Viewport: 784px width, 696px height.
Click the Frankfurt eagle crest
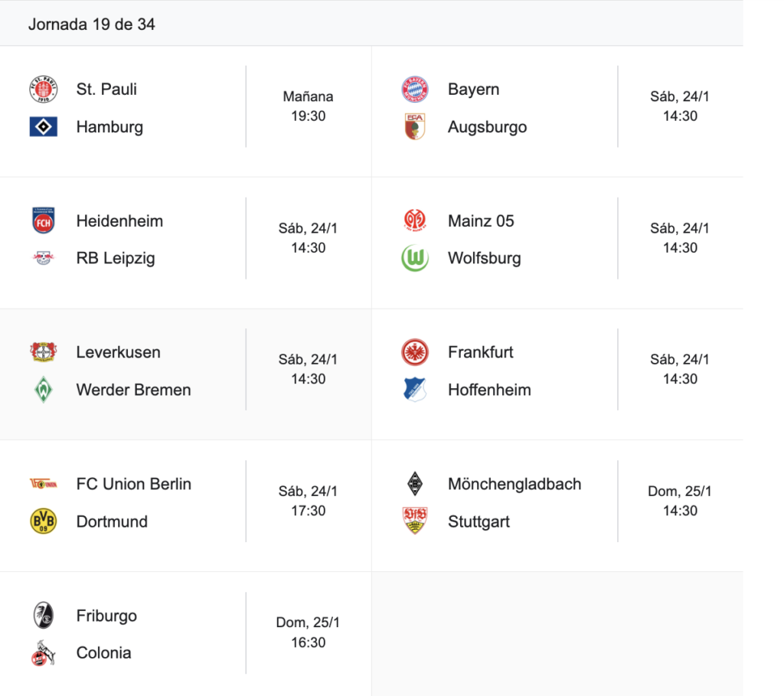tap(415, 352)
